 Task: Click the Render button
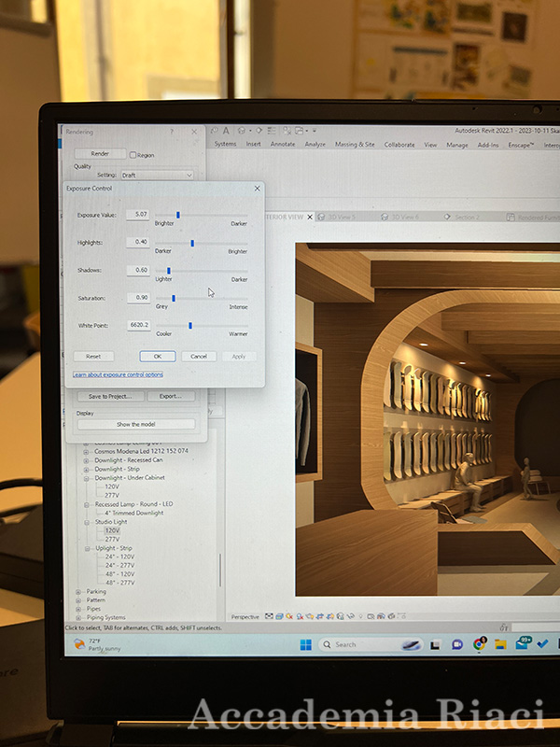tap(100, 154)
